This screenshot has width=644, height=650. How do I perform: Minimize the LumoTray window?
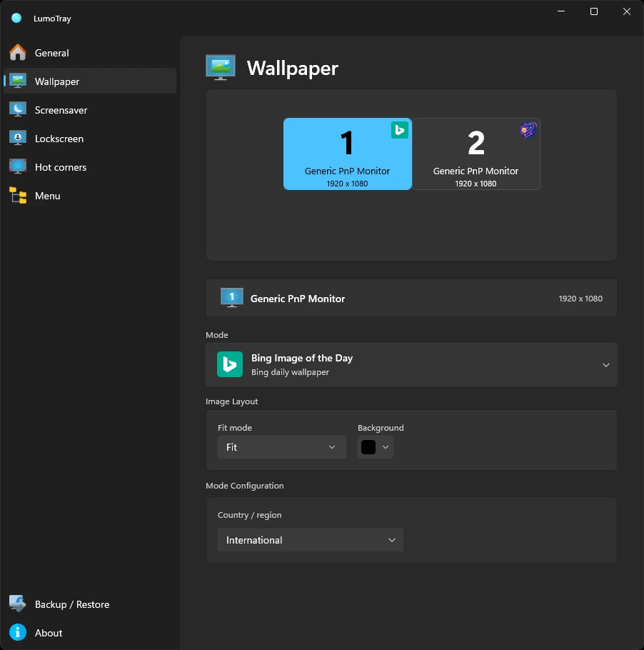[x=561, y=11]
